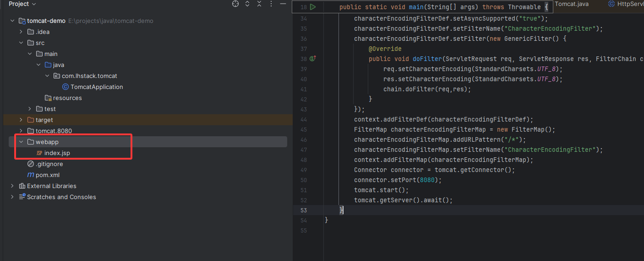The height and width of the screenshot is (261, 644).
Task: Click the Select Opened File crosshair icon
Action: (x=235, y=4)
